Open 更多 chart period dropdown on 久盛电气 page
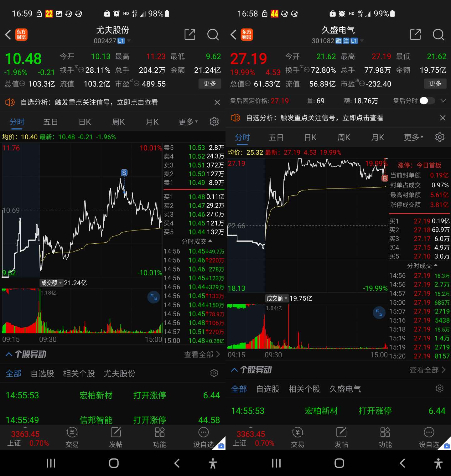This screenshot has width=451, height=476. (x=414, y=137)
